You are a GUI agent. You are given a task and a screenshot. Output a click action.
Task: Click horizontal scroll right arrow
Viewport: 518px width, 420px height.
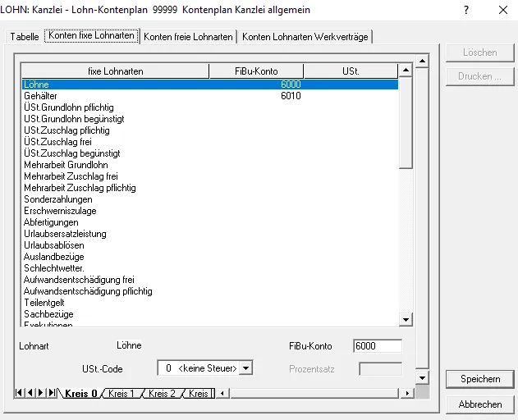[x=407, y=393]
